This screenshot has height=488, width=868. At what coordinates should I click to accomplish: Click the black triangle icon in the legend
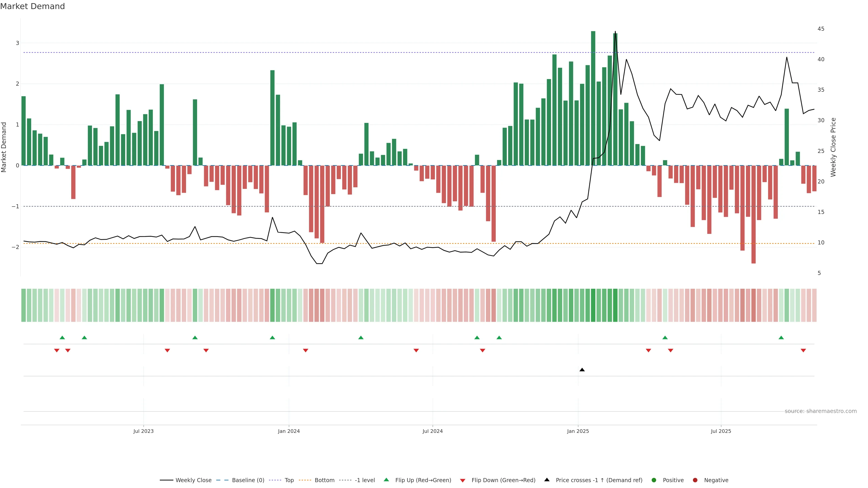coord(547,480)
